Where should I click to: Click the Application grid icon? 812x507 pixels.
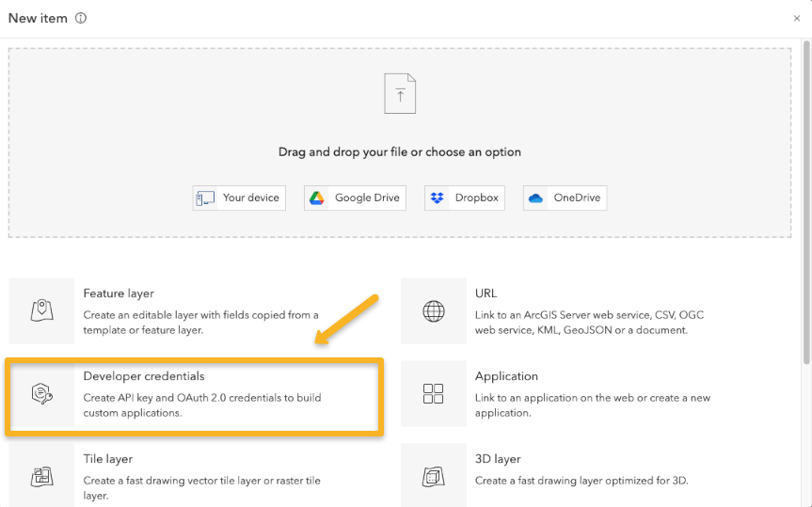tap(434, 393)
